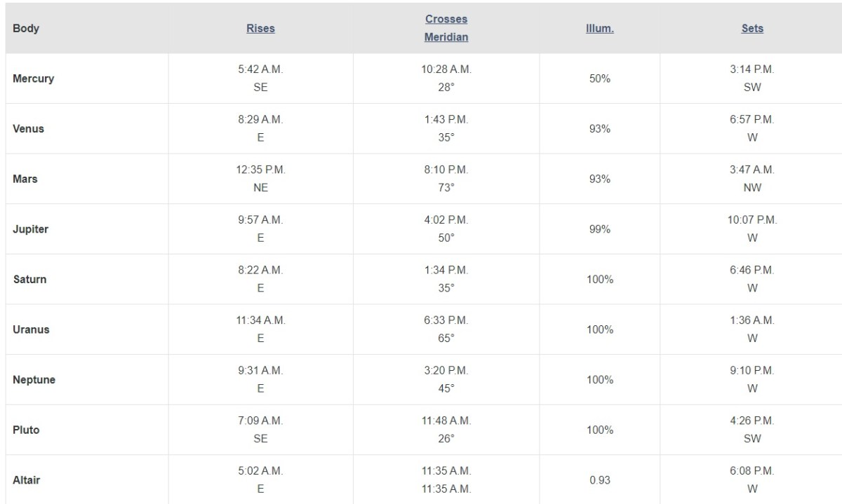Click Mars's 8:10 P.M. meridian crossing
The height and width of the screenshot is (504, 842).
[x=446, y=170]
